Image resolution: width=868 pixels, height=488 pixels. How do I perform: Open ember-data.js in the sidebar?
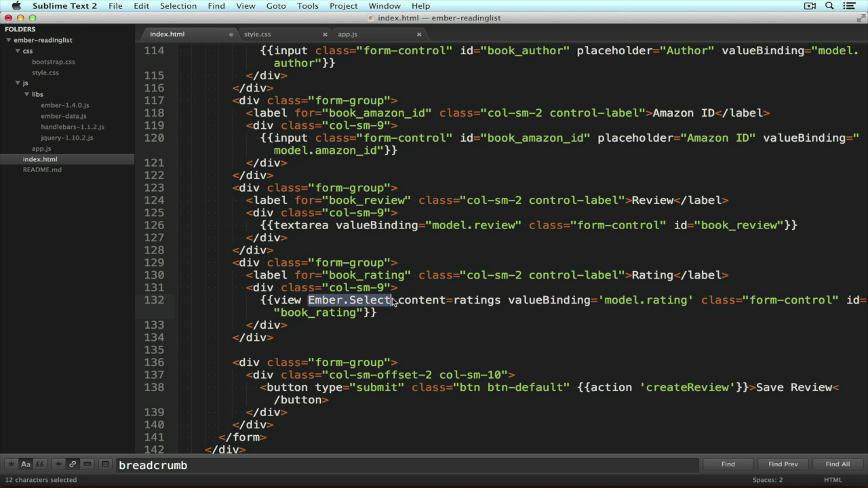[x=64, y=116]
